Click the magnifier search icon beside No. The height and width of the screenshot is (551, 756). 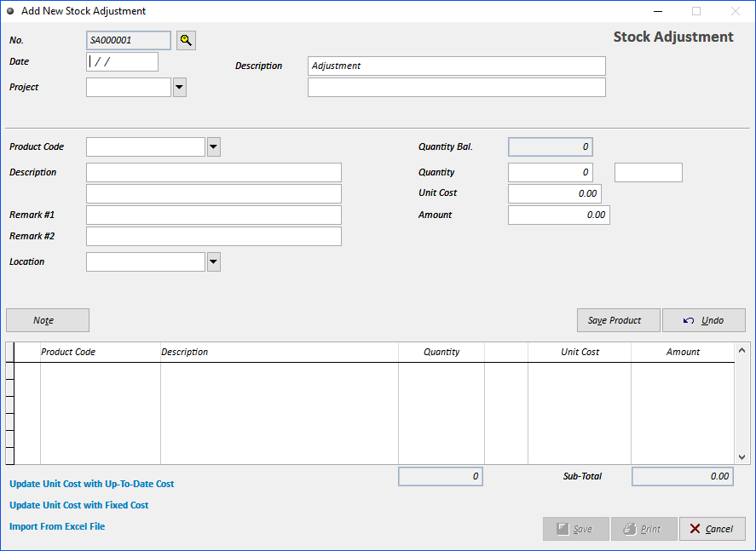click(x=186, y=41)
